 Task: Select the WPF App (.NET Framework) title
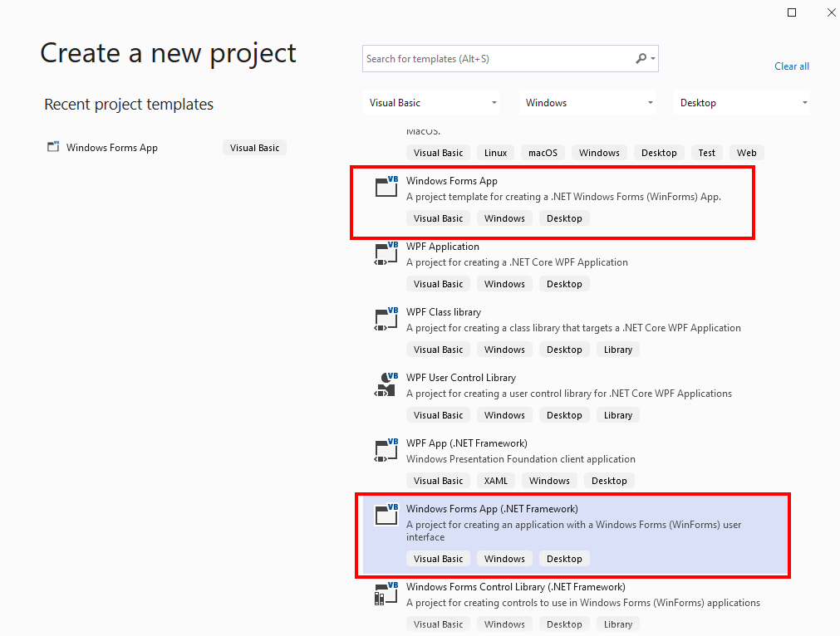[467, 443]
